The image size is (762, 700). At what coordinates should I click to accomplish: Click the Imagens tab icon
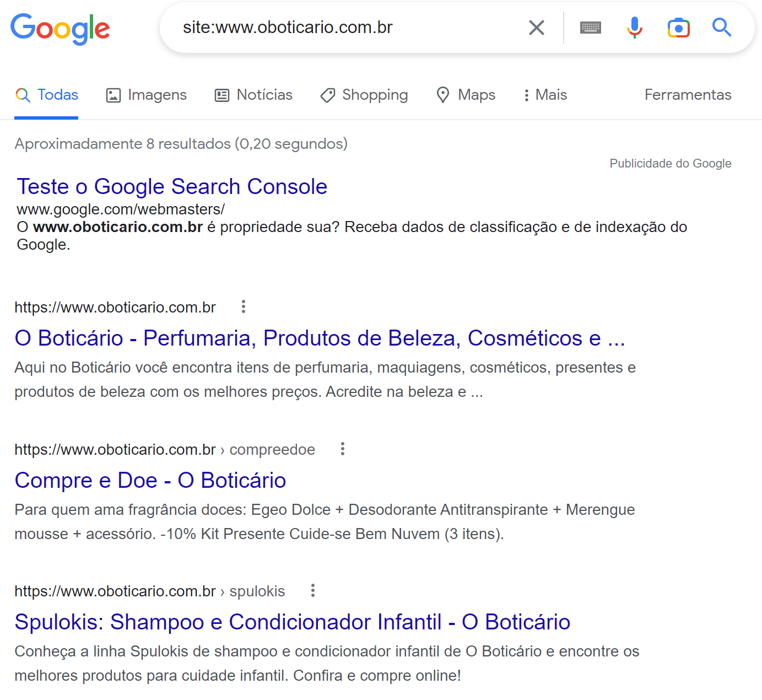click(x=112, y=95)
